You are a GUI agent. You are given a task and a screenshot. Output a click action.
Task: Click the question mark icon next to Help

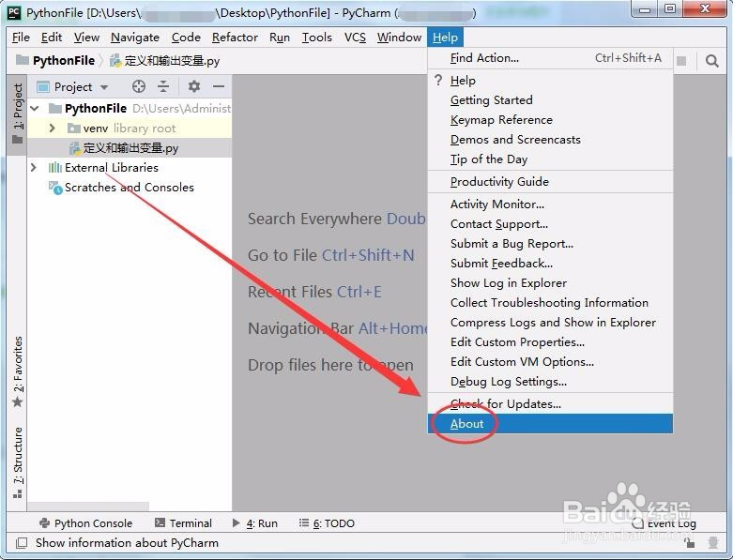pyautogui.click(x=438, y=80)
